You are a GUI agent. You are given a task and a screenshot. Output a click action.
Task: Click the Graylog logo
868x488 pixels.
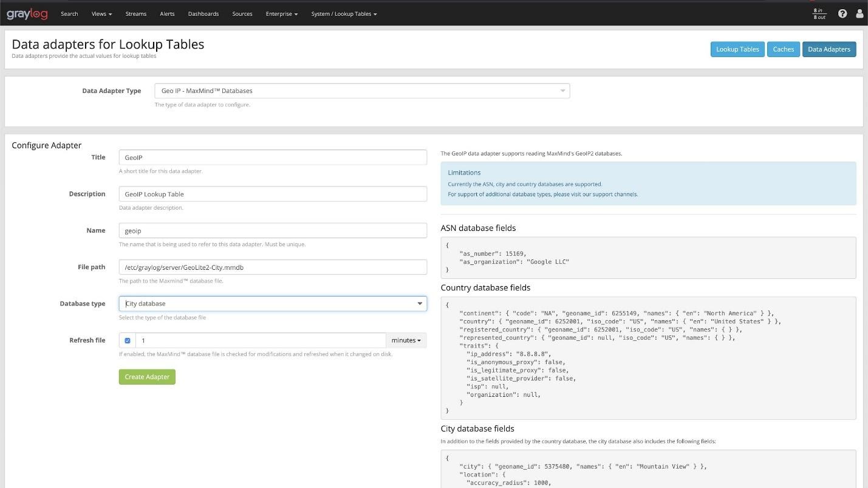point(27,13)
